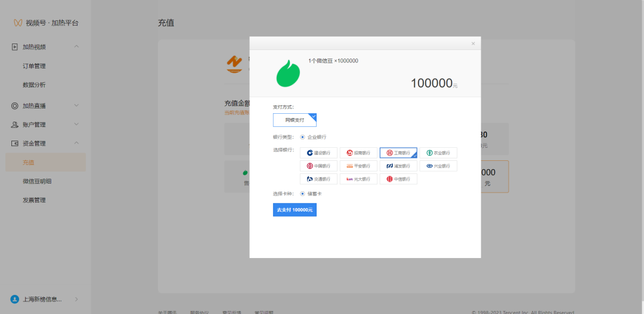The width and height of the screenshot is (644, 314).
Task: Choose 兴业银行 as the bank
Action: pyautogui.click(x=438, y=166)
